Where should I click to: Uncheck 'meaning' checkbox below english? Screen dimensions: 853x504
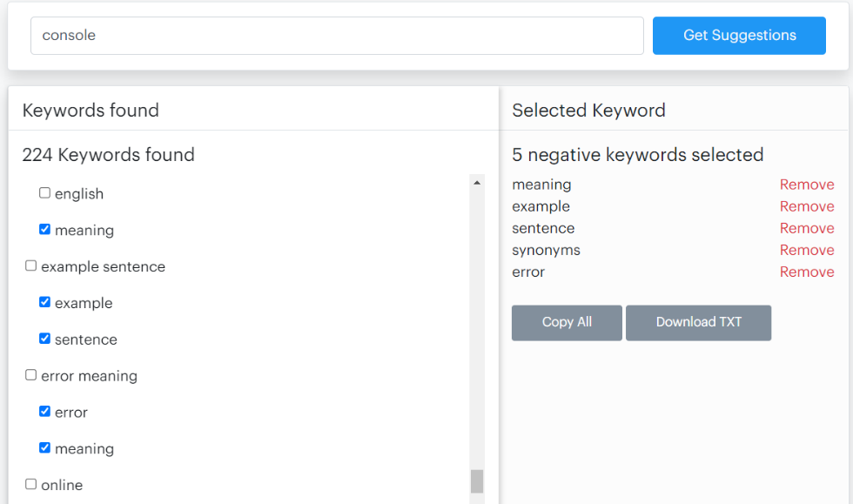point(44,229)
